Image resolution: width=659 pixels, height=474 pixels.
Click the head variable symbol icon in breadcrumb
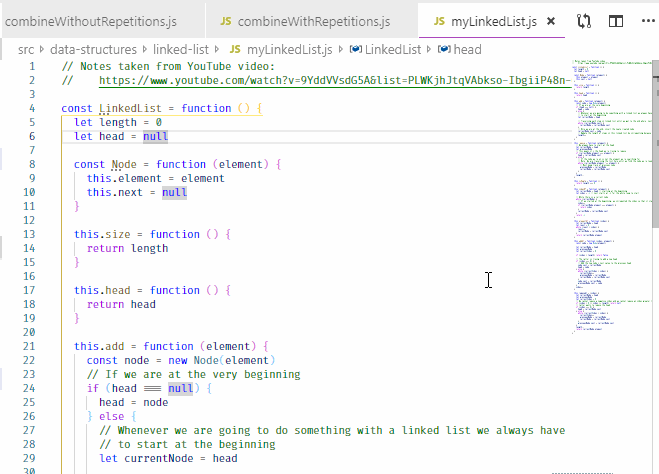(444, 50)
